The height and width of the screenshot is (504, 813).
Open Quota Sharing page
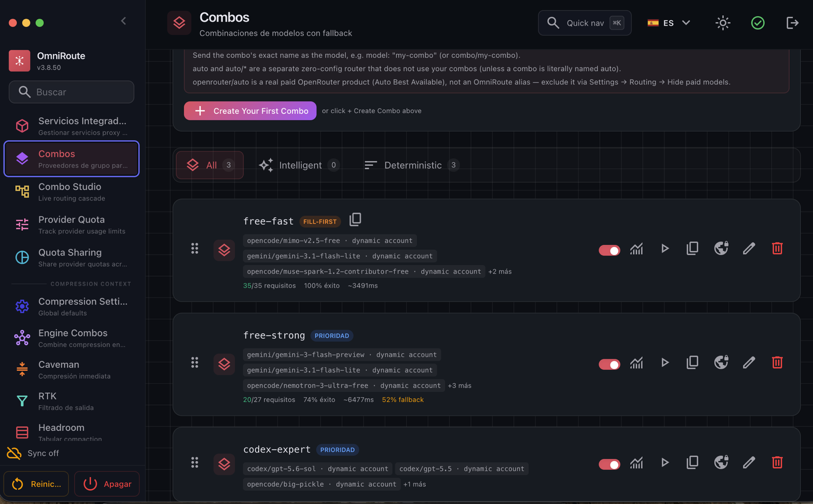[72, 258]
